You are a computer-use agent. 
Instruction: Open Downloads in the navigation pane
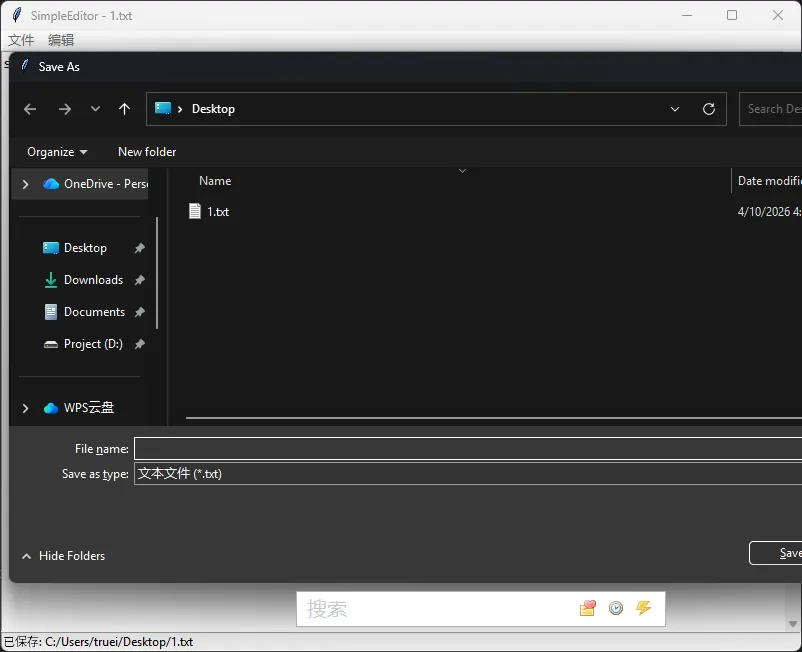pyautogui.click(x=93, y=280)
